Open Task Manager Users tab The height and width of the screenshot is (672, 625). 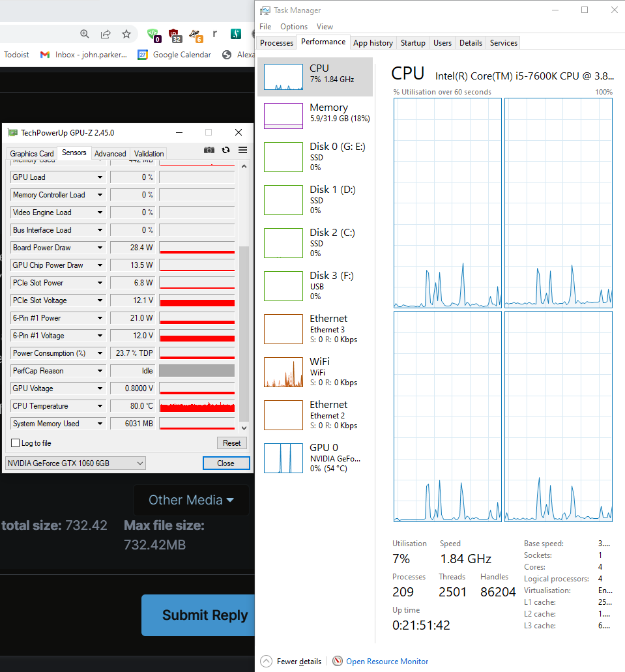(x=443, y=43)
